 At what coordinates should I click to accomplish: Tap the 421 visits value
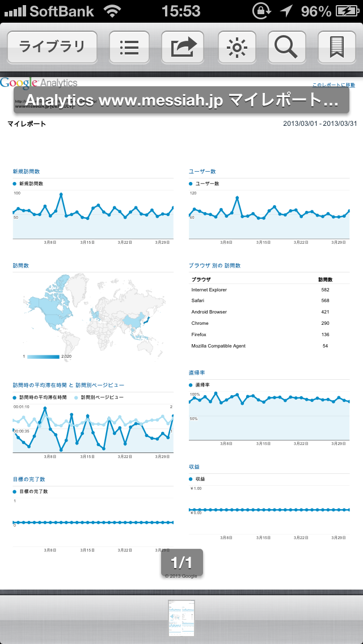325,312
